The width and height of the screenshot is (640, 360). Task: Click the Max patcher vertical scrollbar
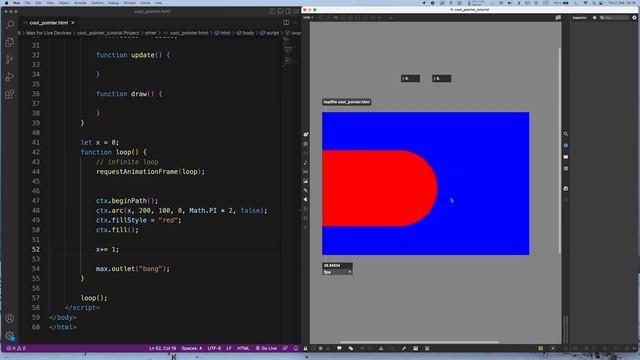tap(560, 150)
